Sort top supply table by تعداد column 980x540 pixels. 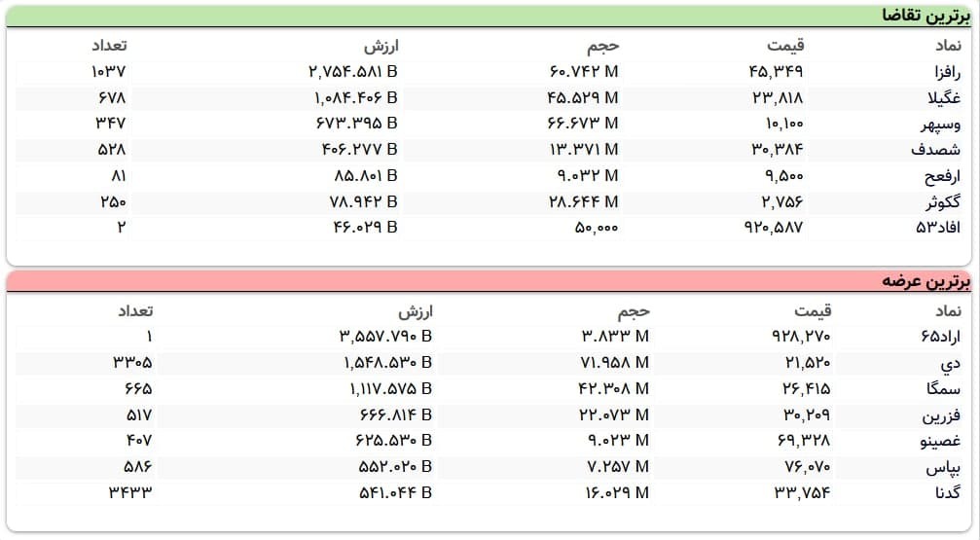[134, 310]
